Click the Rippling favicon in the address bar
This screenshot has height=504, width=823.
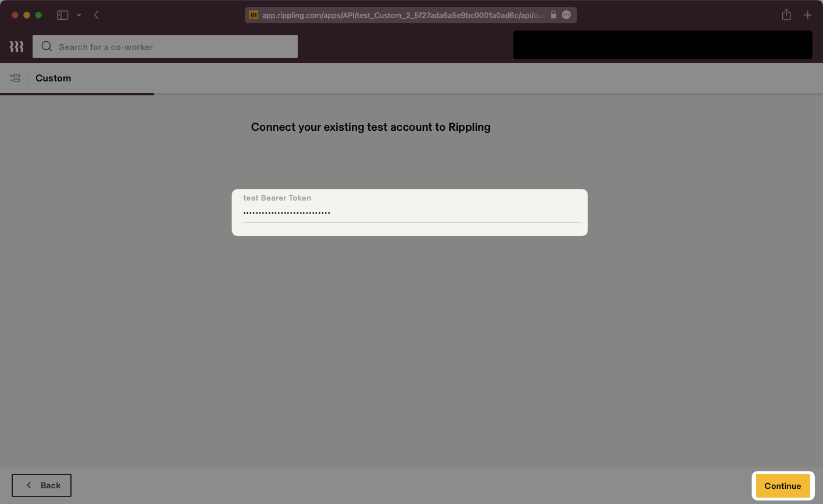point(253,15)
